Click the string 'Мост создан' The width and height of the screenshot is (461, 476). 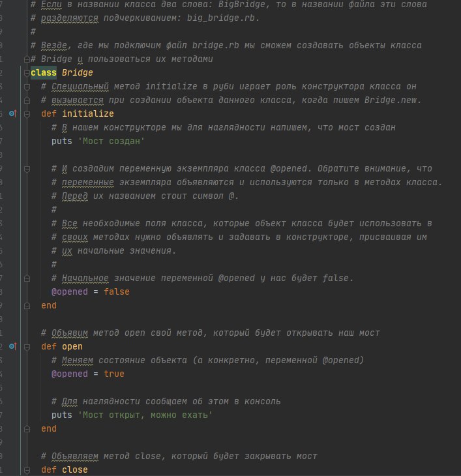coord(111,141)
